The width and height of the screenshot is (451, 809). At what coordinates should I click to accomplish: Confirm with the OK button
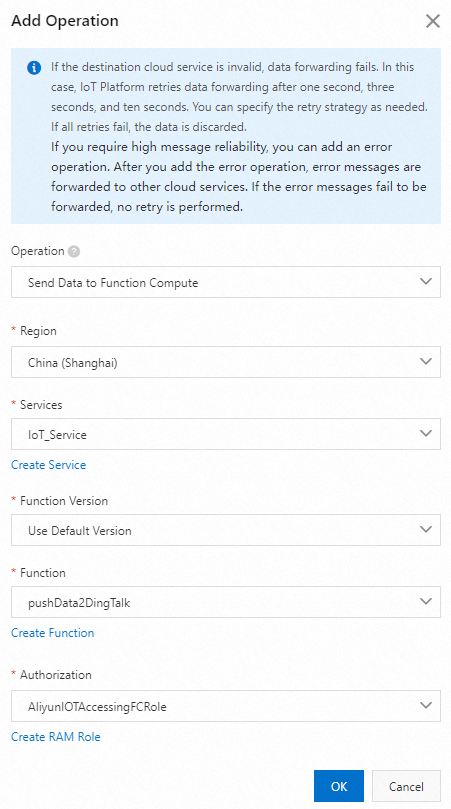tap(339, 786)
